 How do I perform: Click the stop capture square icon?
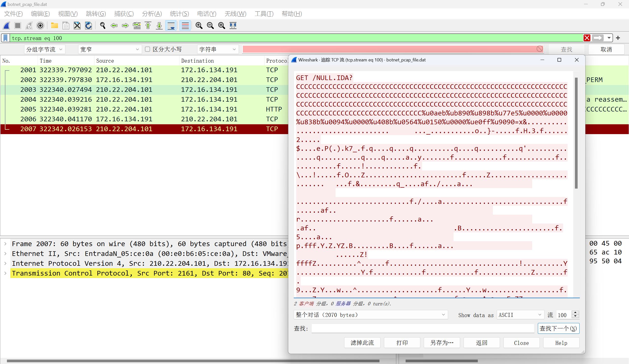click(18, 26)
